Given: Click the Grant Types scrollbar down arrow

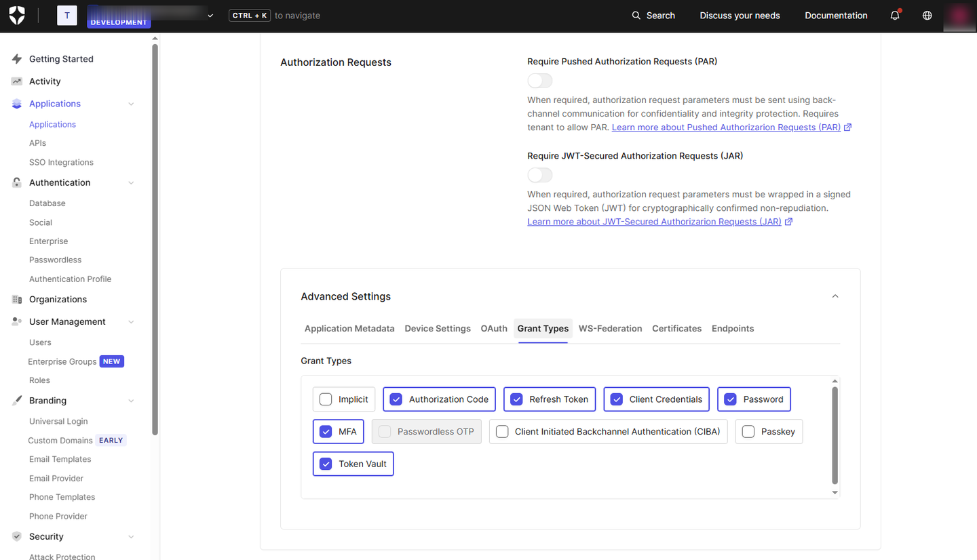Looking at the screenshot, I should coord(835,493).
